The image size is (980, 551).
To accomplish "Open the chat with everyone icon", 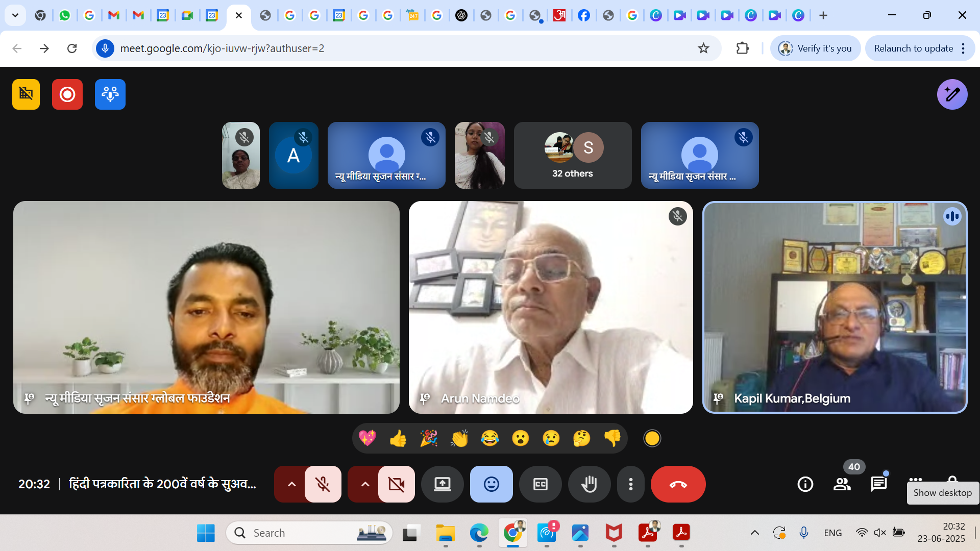I will tap(879, 484).
